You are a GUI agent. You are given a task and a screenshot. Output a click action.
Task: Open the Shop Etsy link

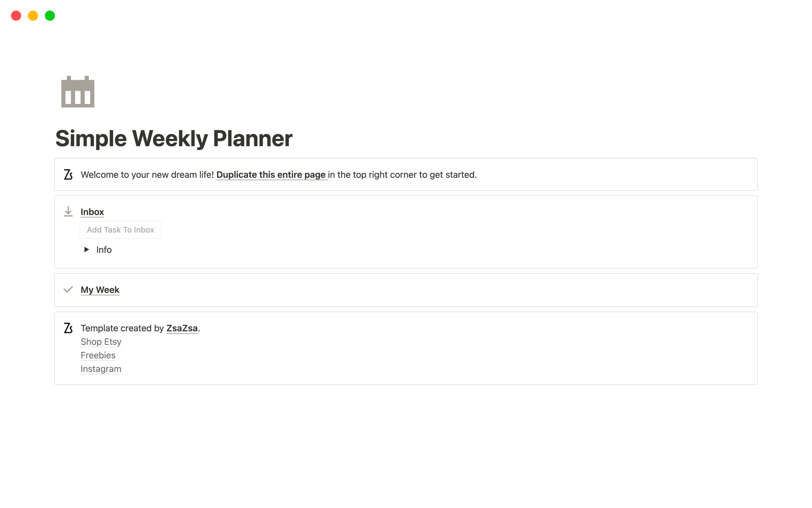click(101, 342)
